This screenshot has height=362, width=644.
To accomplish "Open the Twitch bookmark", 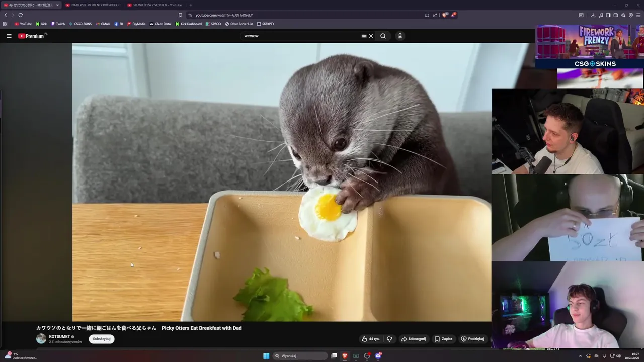I will [x=58, y=24].
